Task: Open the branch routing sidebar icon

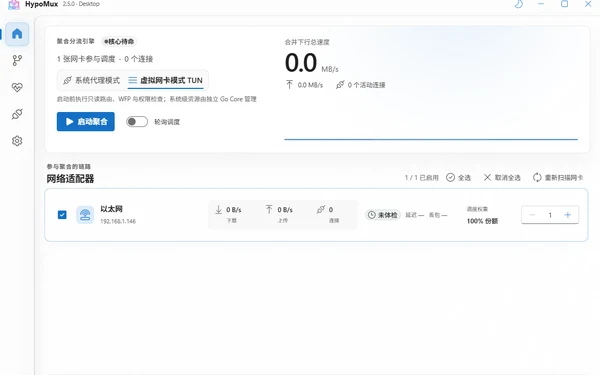Action: click(17, 60)
